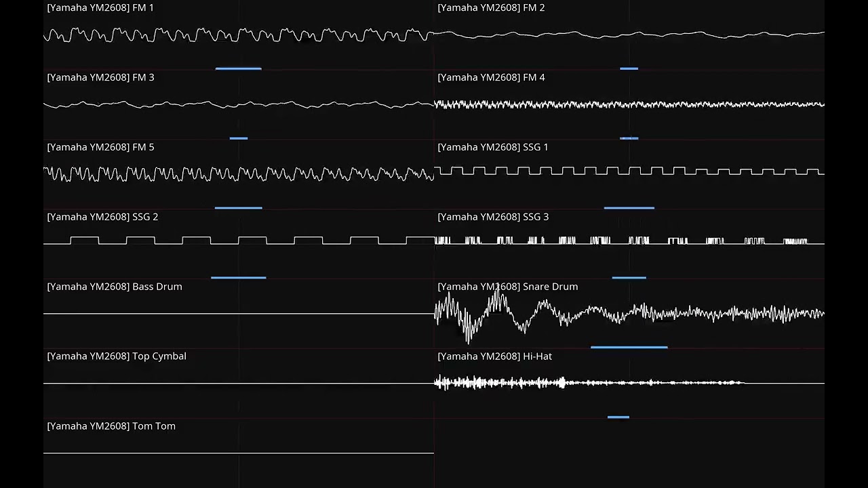868x488 pixels.
Task: Select the "[Yamaha YM2608] FM 4" label
Action: (491, 77)
